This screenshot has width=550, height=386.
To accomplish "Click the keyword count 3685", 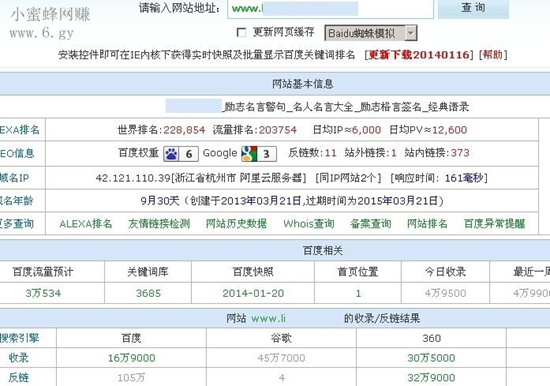I will point(148,293).
